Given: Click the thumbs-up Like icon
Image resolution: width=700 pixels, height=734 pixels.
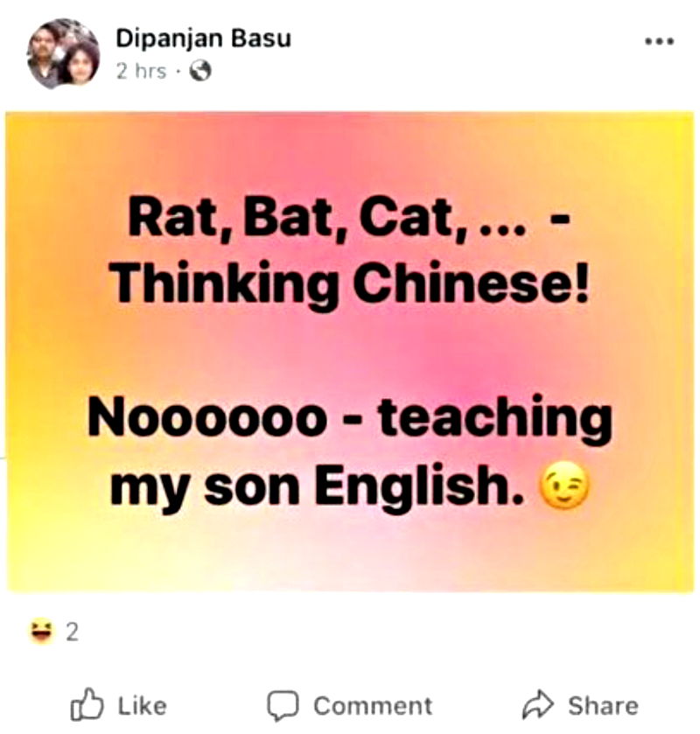Looking at the screenshot, I should click(87, 703).
